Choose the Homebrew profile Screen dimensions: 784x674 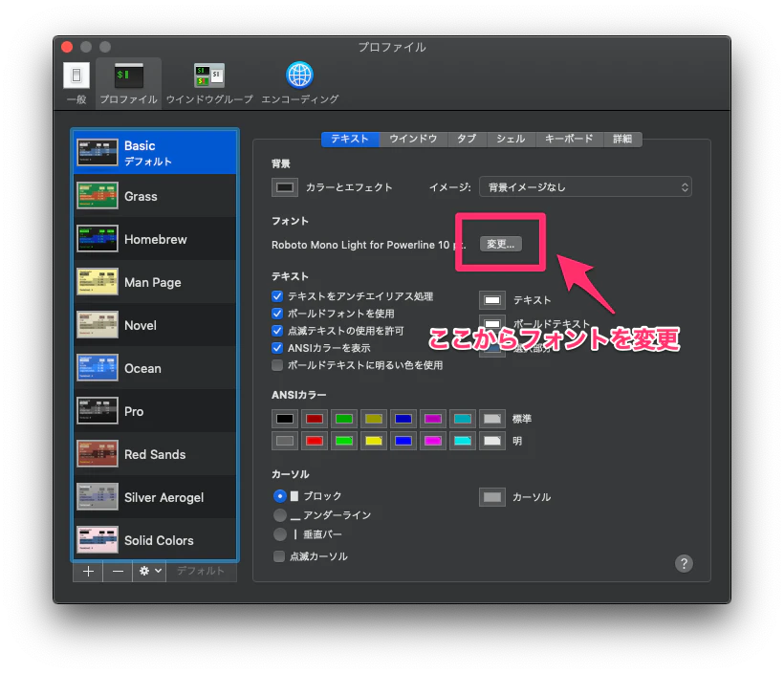(x=155, y=238)
